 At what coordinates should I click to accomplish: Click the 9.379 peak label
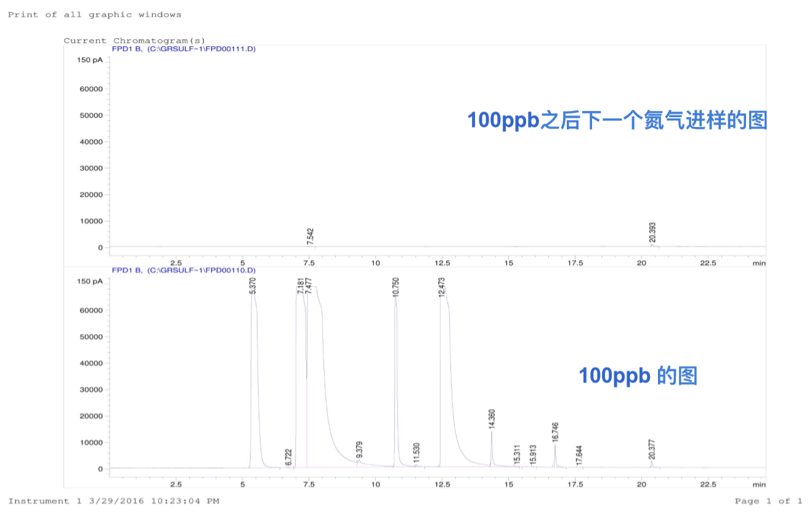coord(359,451)
